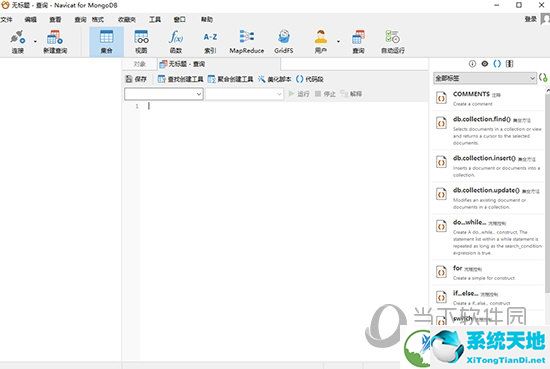Screen dimensions: 550x369
Task: Open the database selection dropdown
Action: pos(244,94)
